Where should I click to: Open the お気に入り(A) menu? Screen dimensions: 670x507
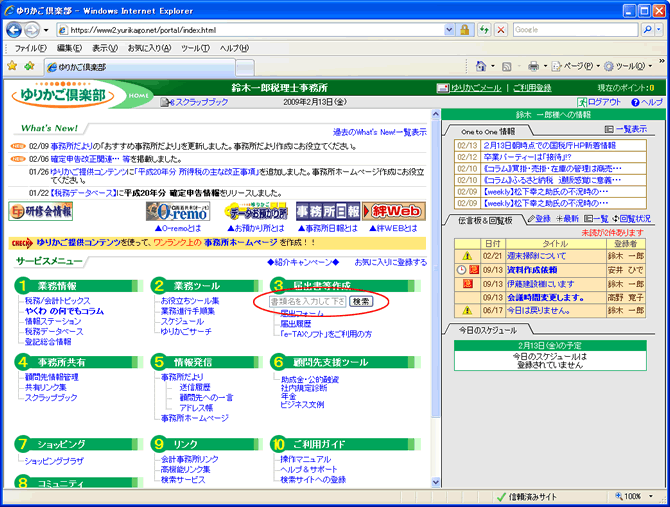(x=149, y=48)
